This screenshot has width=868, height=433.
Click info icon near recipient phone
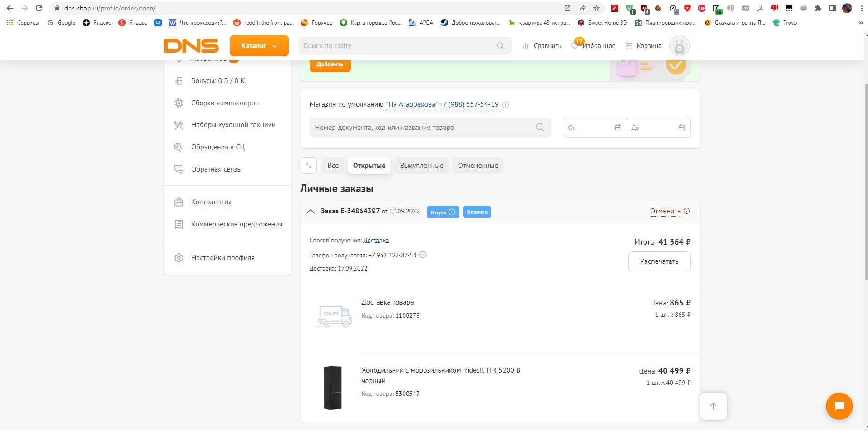click(x=423, y=255)
